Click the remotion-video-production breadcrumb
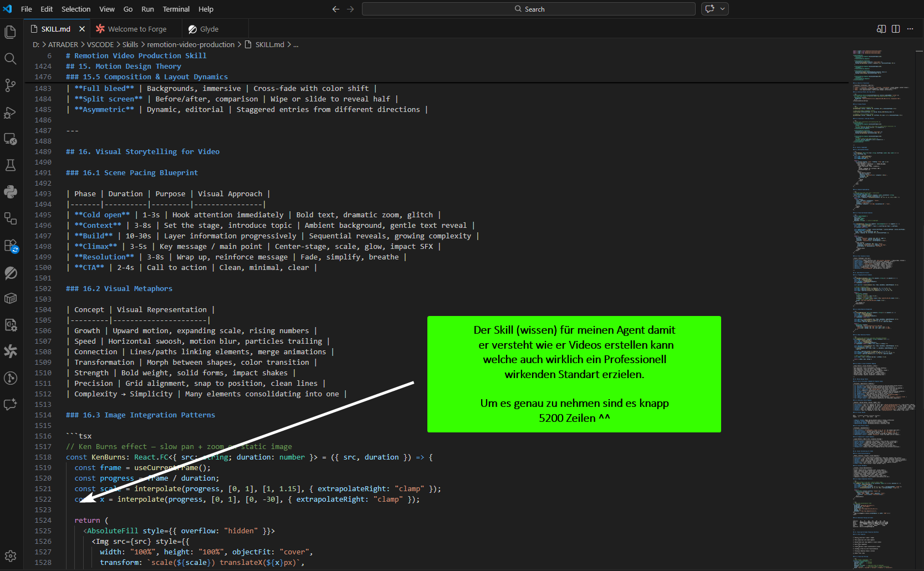The image size is (924, 571). point(191,45)
